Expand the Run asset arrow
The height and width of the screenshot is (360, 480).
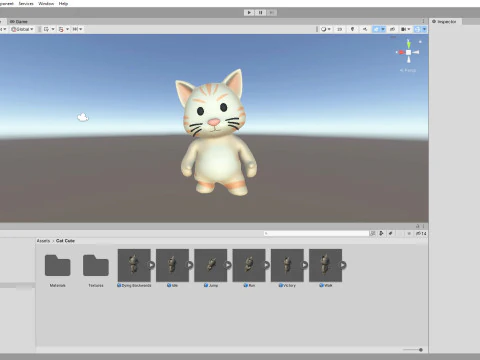pyautogui.click(x=266, y=265)
